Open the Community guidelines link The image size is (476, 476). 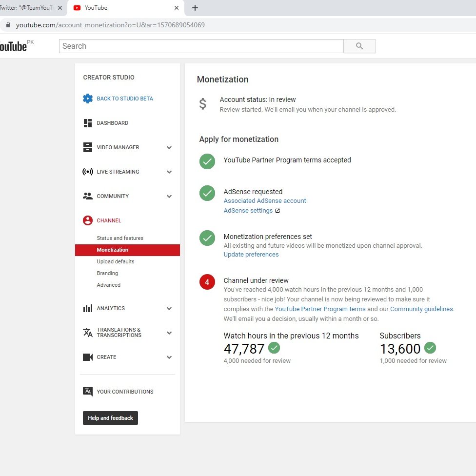coord(421,309)
